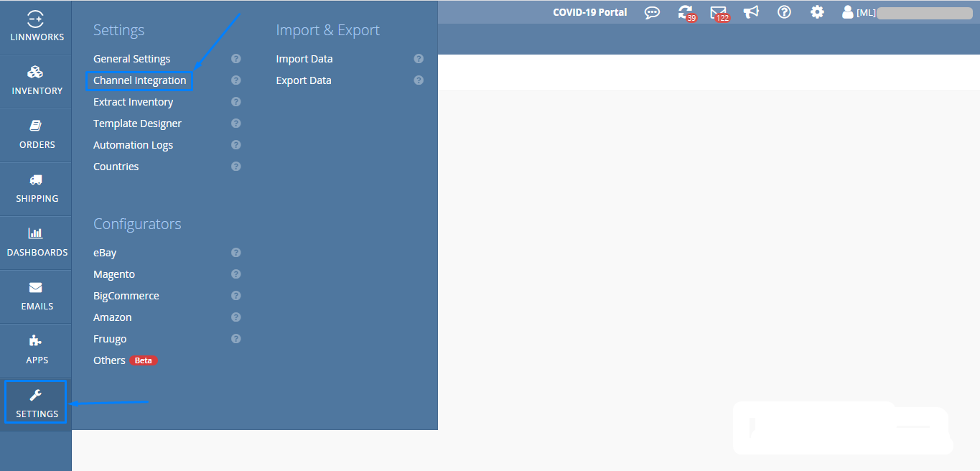The height and width of the screenshot is (471, 980).
Task: Show help for Export Data
Action: click(419, 80)
